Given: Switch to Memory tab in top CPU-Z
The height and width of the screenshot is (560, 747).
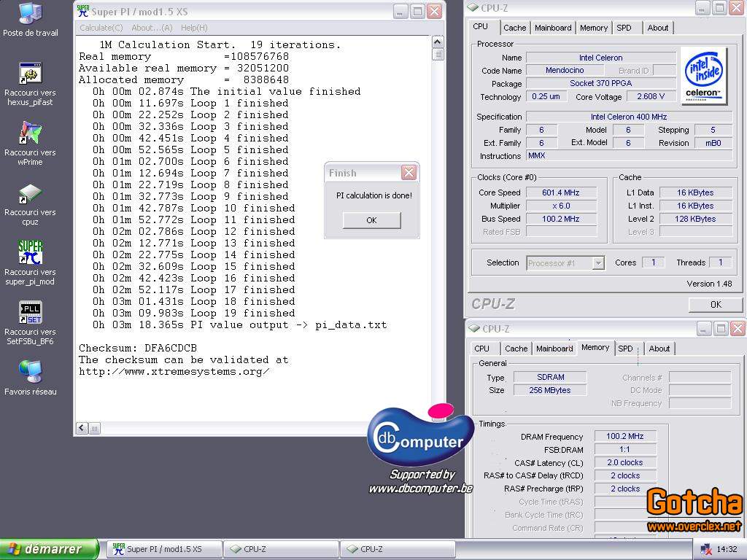Looking at the screenshot, I should (594, 28).
